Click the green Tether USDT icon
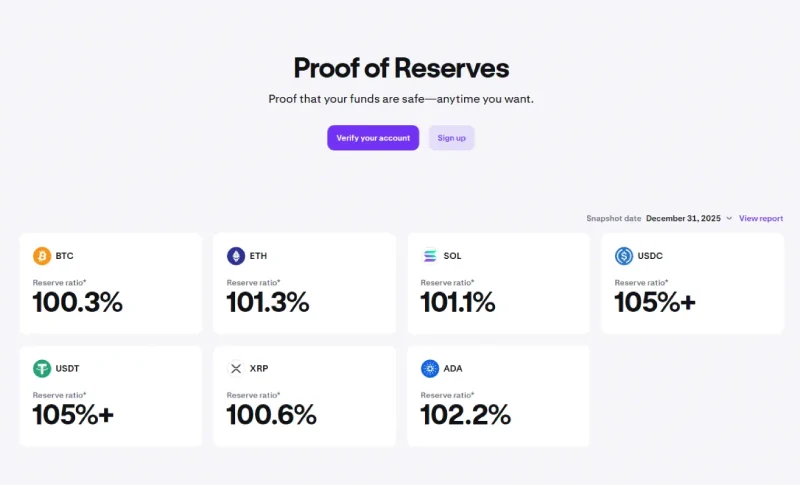 click(x=42, y=369)
